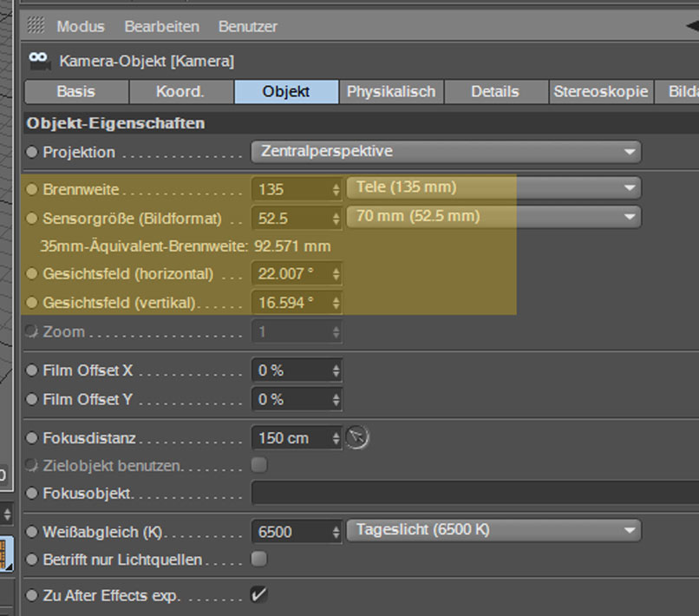Click the focus distance picker arrow icon

pos(357,437)
